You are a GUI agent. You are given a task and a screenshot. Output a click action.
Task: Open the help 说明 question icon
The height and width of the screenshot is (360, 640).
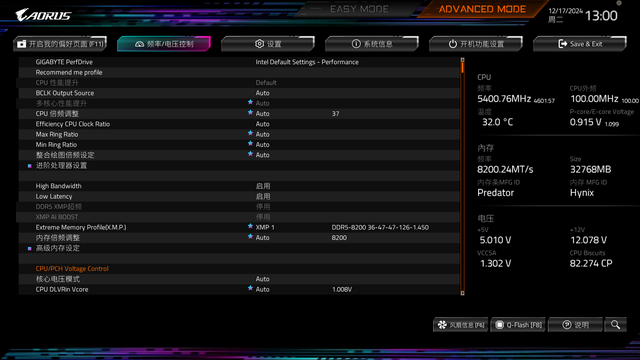pyautogui.click(x=567, y=325)
